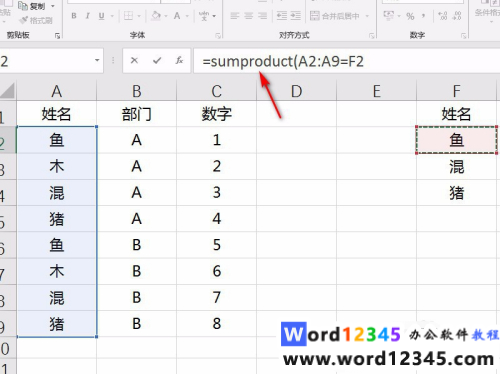Click cell C9 containing 8

point(217,324)
